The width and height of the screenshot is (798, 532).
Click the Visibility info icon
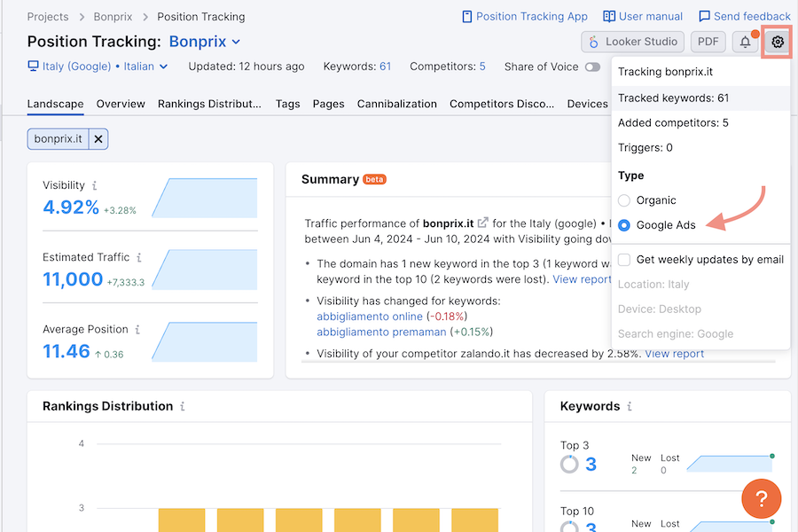click(x=95, y=186)
